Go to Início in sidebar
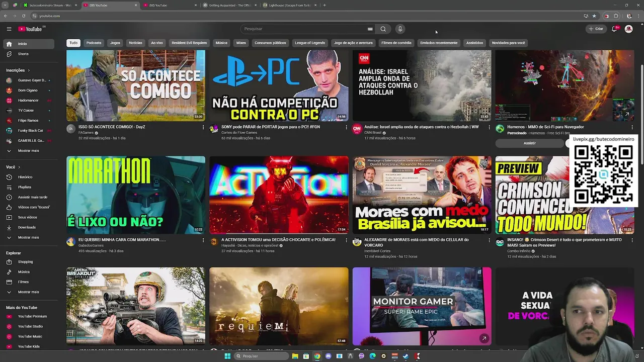The width and height of the screenshot is (644, 362). coord(30,44)
